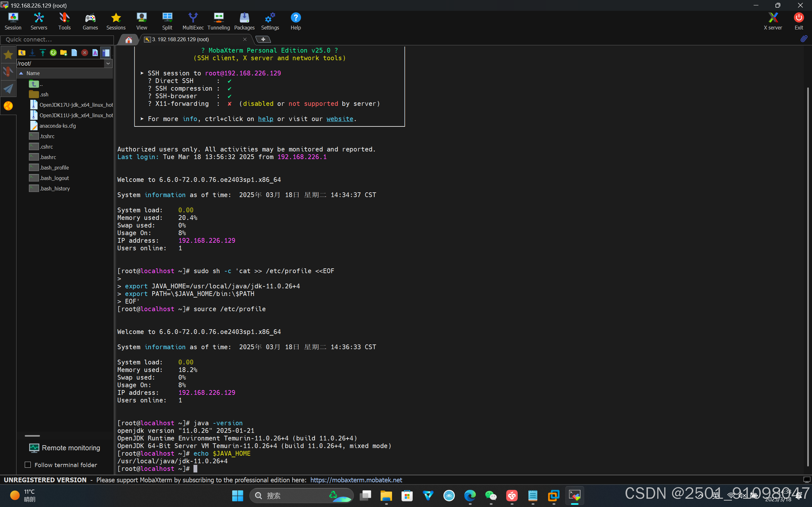Open a new terminal tab with plus
Viewport: 812px width, 507px height.
tap(263, 40)
